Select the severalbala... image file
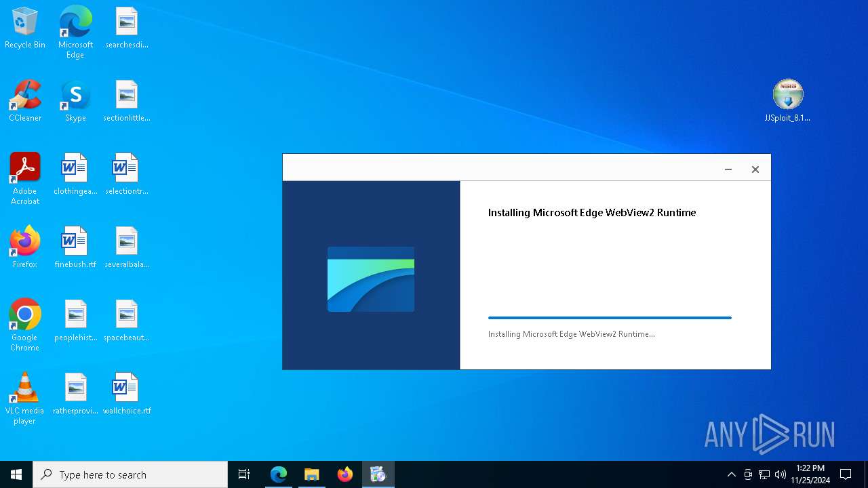Viewport: 868px width, 488px height. 127,248
